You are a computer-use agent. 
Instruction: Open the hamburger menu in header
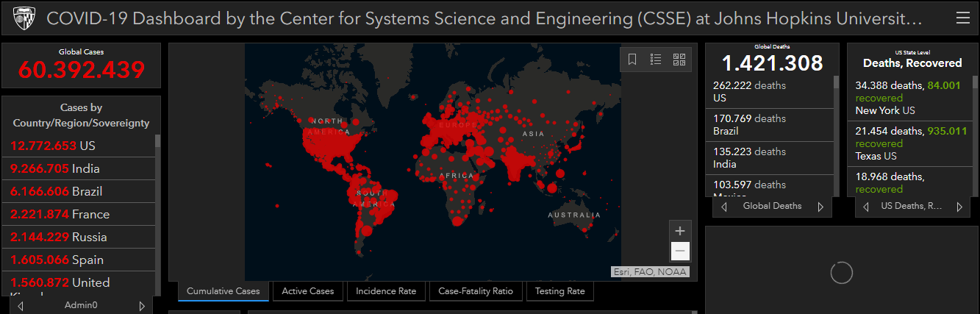click(962, 18)
